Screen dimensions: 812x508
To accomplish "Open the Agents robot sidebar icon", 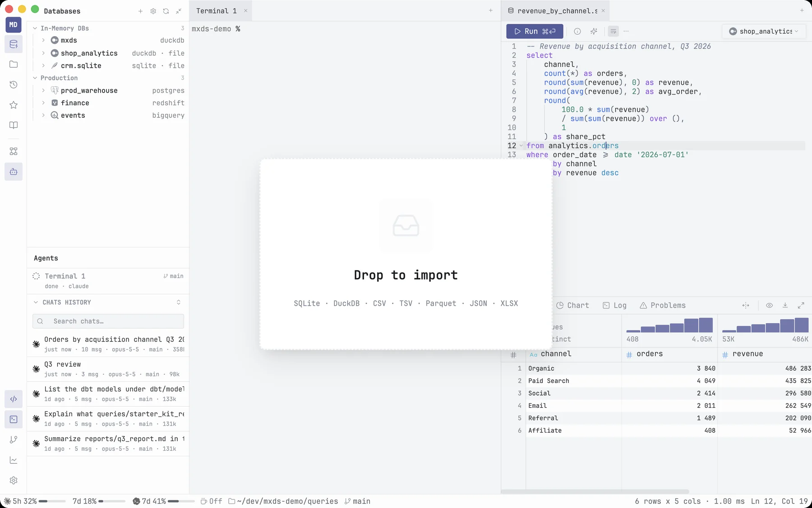I will (14, 172).
